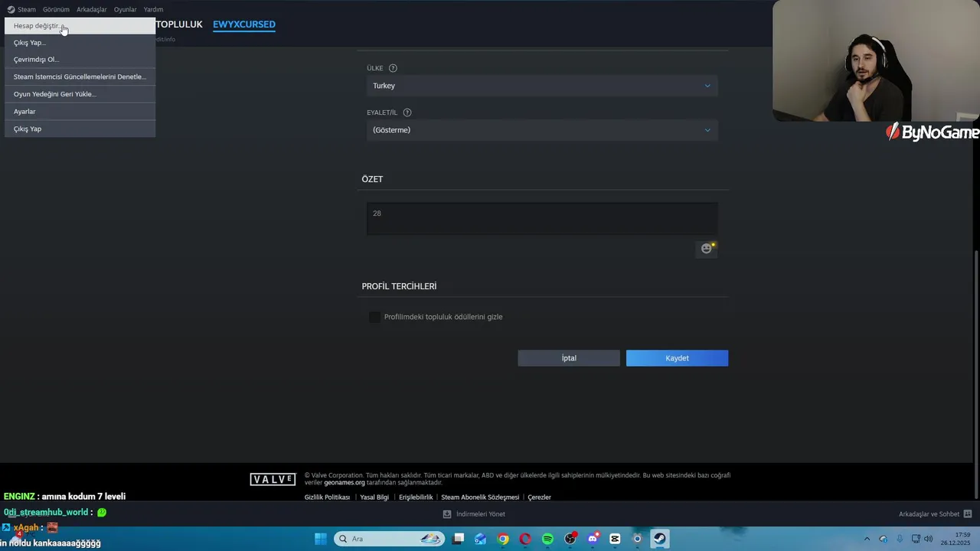Open CapCut from the taskbar
Screen dimensions: 980x551
click(x=615, y=539)
